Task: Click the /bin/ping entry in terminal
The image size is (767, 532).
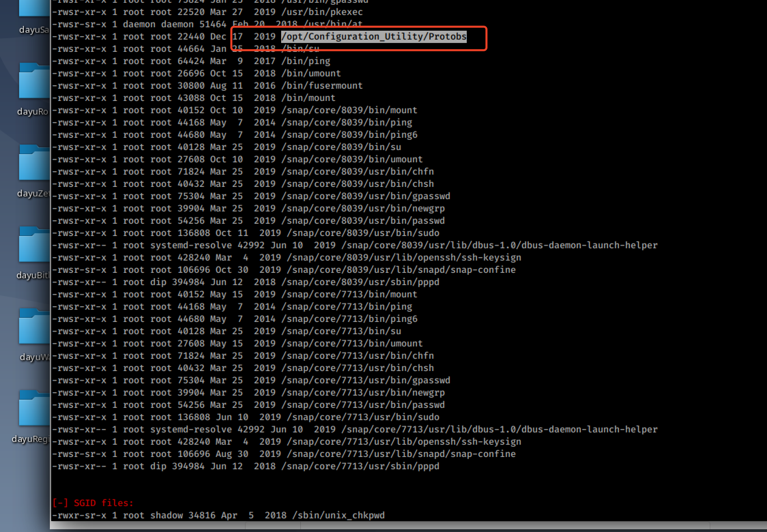Action: pyautogui.click(x=306, y=61)
